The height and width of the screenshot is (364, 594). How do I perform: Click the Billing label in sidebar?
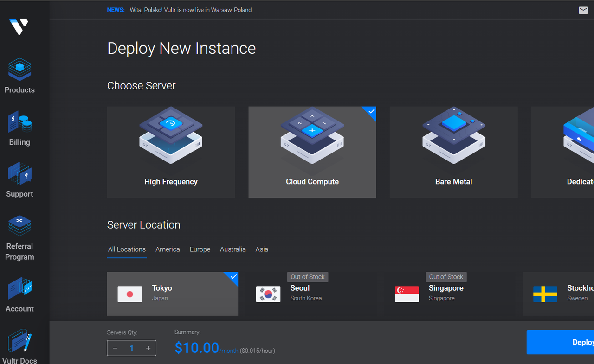[x=19, y=142]
